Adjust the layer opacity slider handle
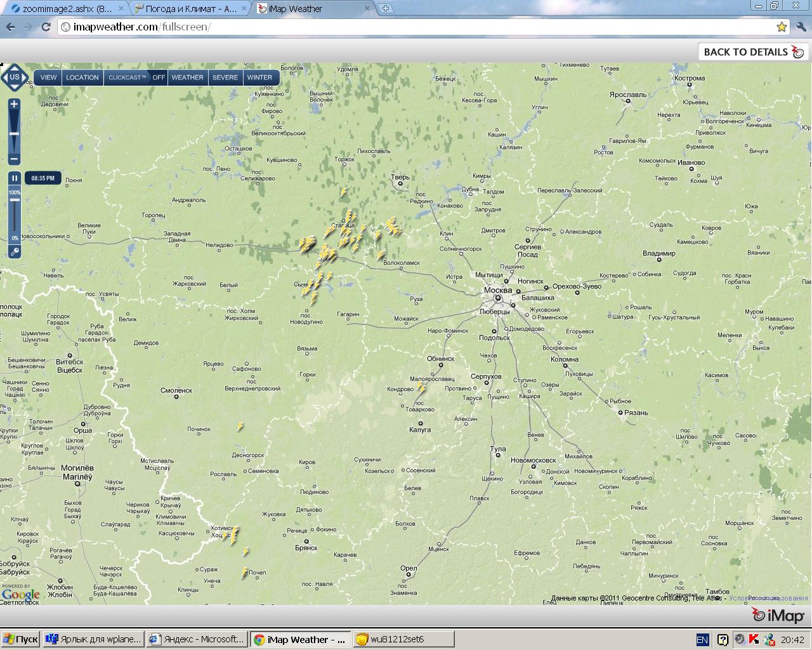The width and height of the screenshot is (812, 650). tap(14, 200)
